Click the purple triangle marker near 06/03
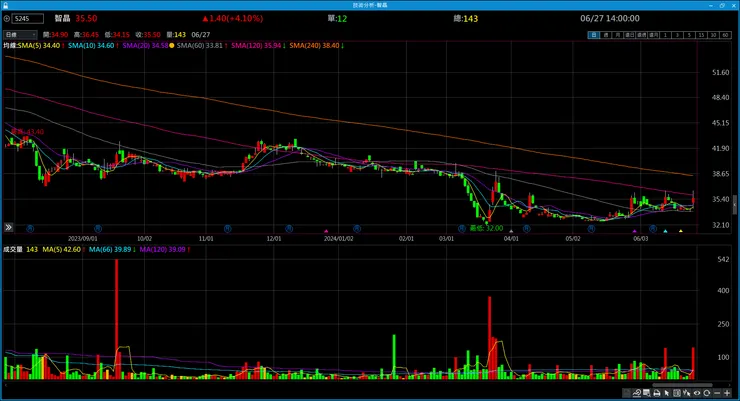Image resolution: width=740 pixels, height=401 pixels. pos(635,231)
